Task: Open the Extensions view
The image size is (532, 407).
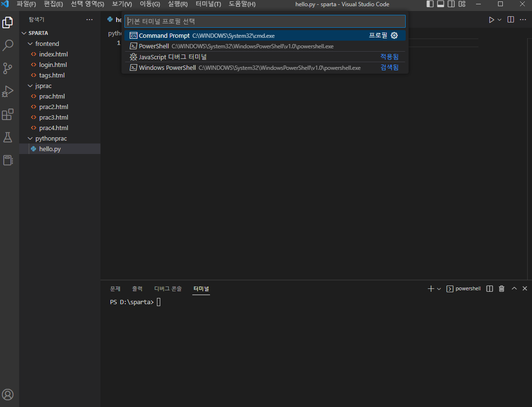Action: (x=8, y=114)
